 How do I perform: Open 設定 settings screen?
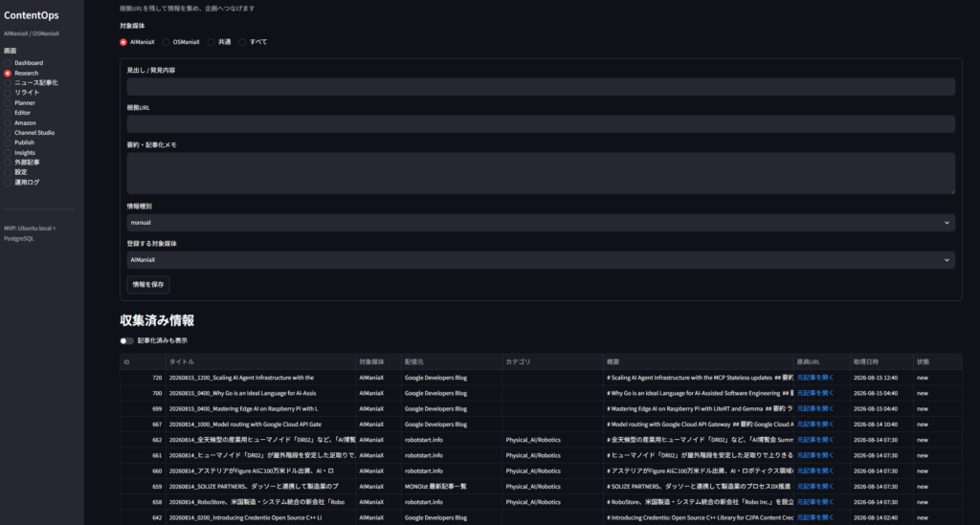pyautogui.click(x=15, y=172)
